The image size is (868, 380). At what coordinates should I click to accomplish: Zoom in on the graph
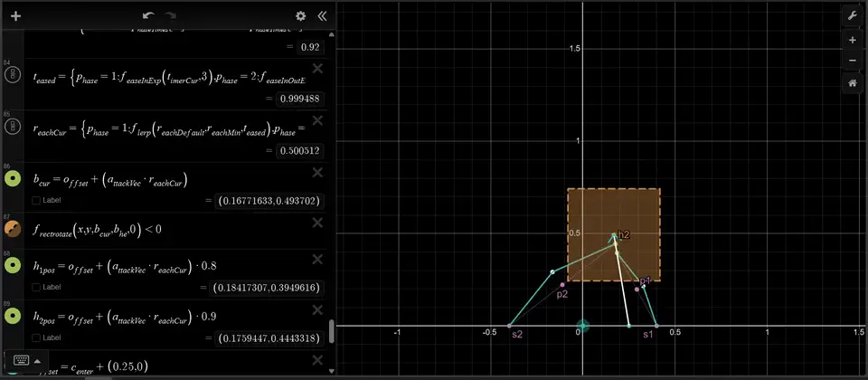click(x=852, y=41)
